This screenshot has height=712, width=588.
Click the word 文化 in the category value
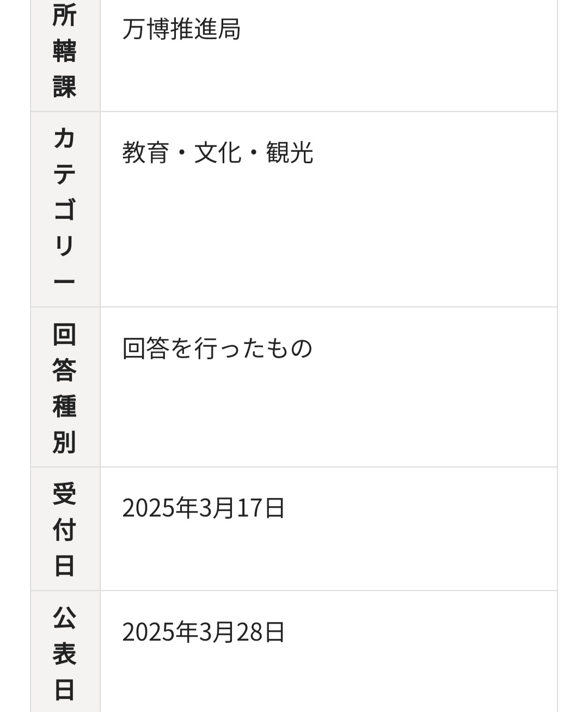[217, 152]
